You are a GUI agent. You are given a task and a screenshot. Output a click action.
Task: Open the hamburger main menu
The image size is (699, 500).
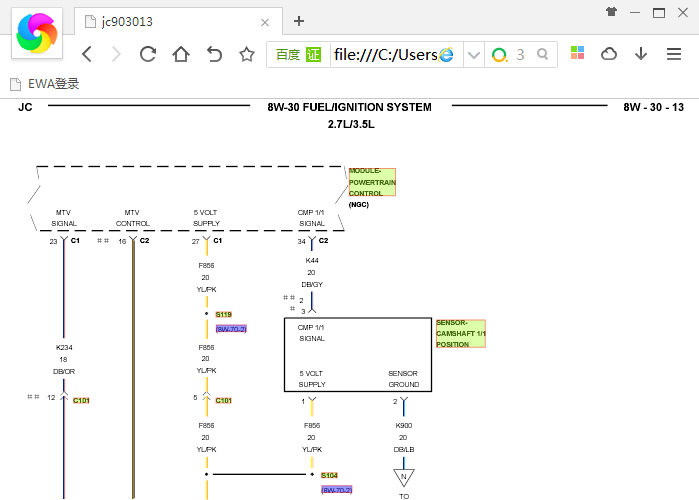674,54
